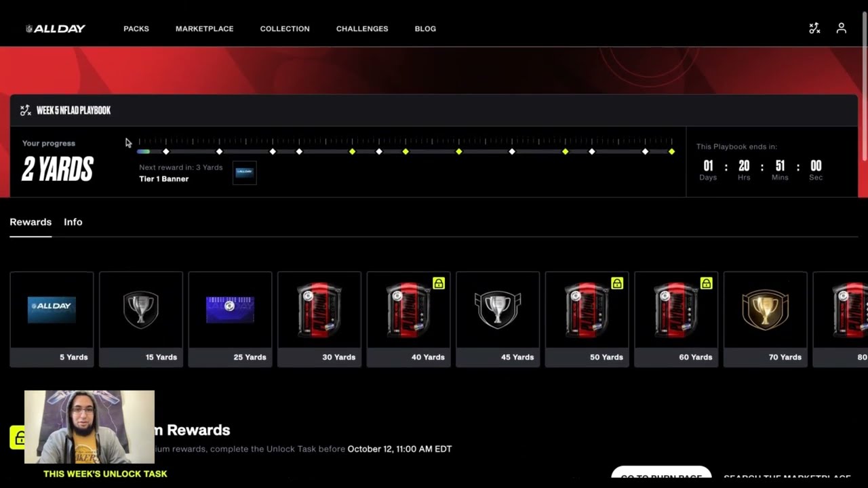Go to the Packs page

pos(136,28)
